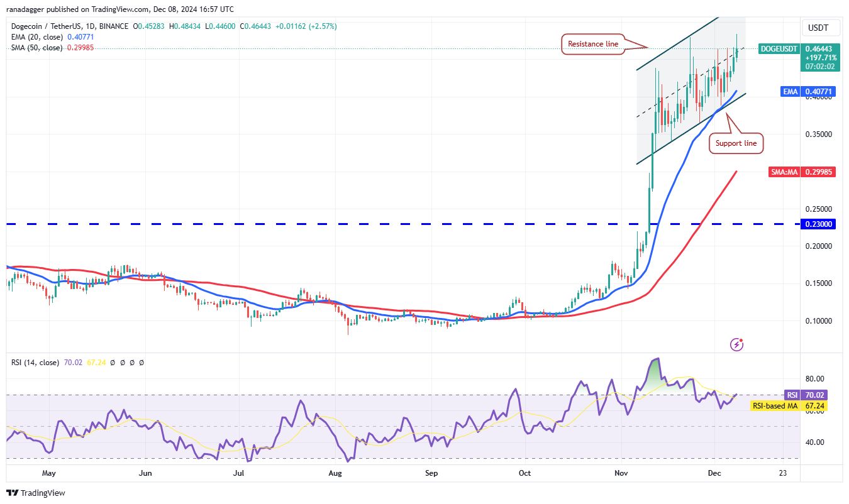Viewport: 849px width, 504px height.
Task: Click the TradingView logo at bottom left
Action: pyautogui.click(x=36, y=493)
